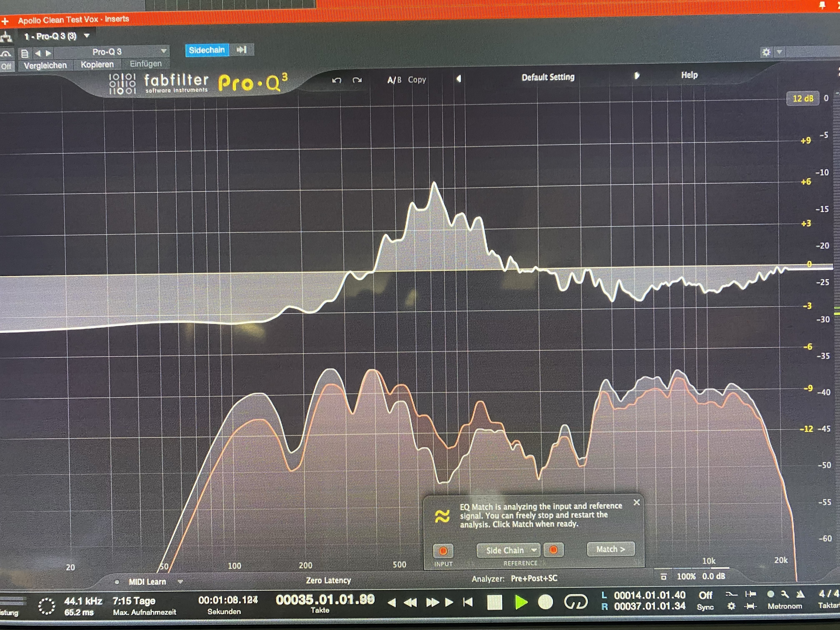Click the round record button

coord(545,602)
